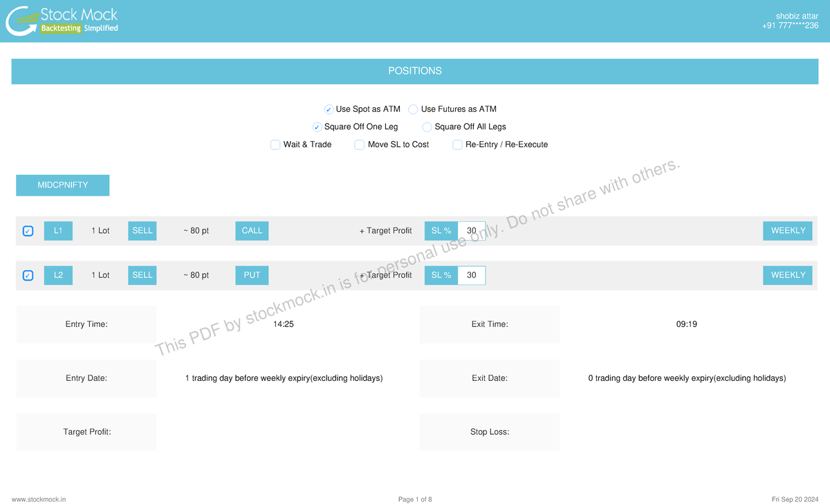
Task: Uncheck the L2 leg checkbox
Action: tap(28, 275)
